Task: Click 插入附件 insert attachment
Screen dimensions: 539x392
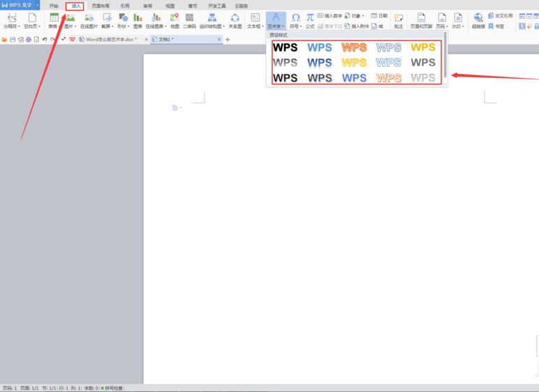Action: (357, 26)
